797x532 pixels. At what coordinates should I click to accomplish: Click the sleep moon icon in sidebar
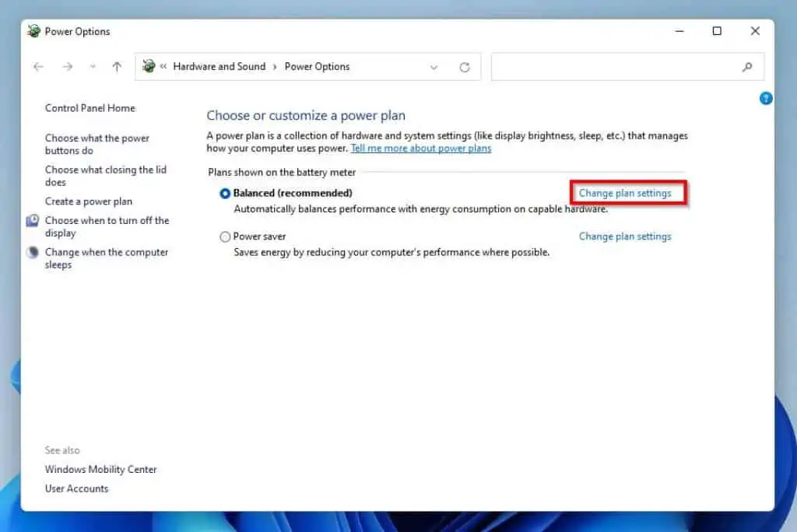[33, 252]
